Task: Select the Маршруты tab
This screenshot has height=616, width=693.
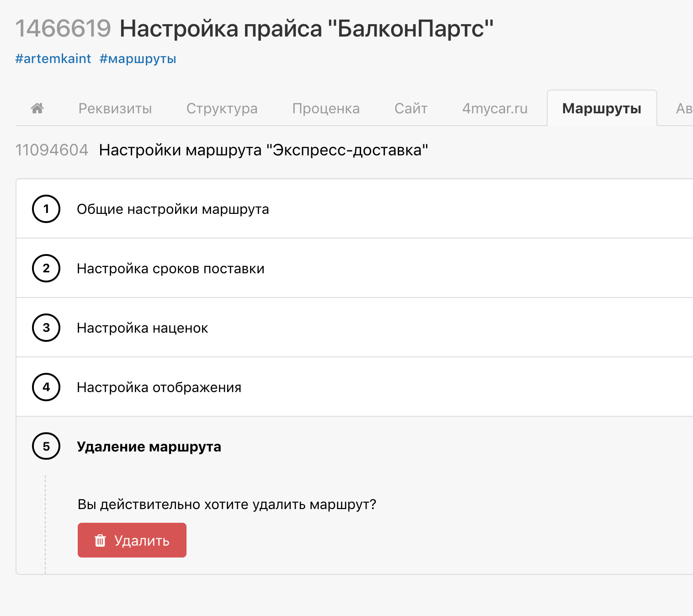Action: pos(602,108)
